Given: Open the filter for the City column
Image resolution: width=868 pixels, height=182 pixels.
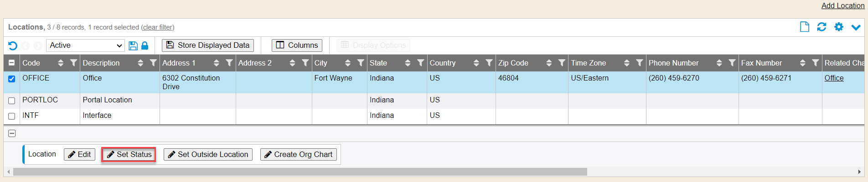Looking at the screenshot, I should [361, 63].
